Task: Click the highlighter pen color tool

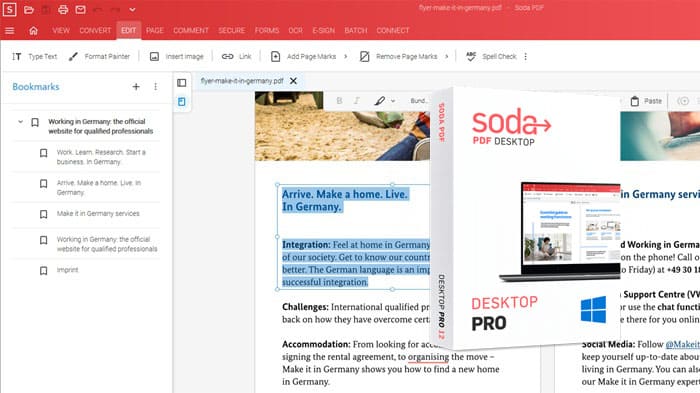Action: click(x=379, y=101)
